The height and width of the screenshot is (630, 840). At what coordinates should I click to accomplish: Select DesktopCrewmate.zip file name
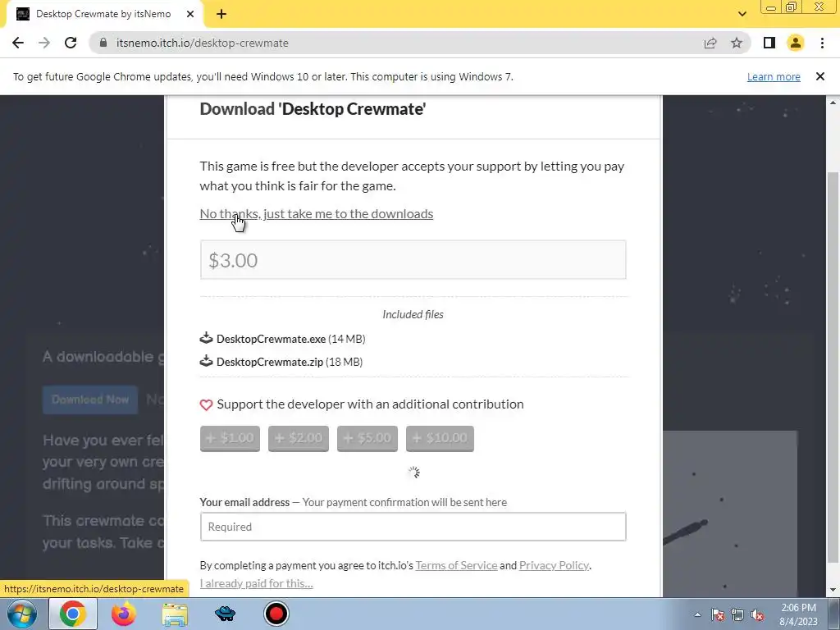[x=269, y=362]
